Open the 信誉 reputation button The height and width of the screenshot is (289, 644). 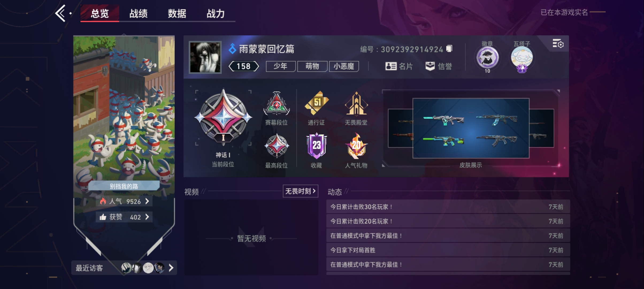(439, 66)
